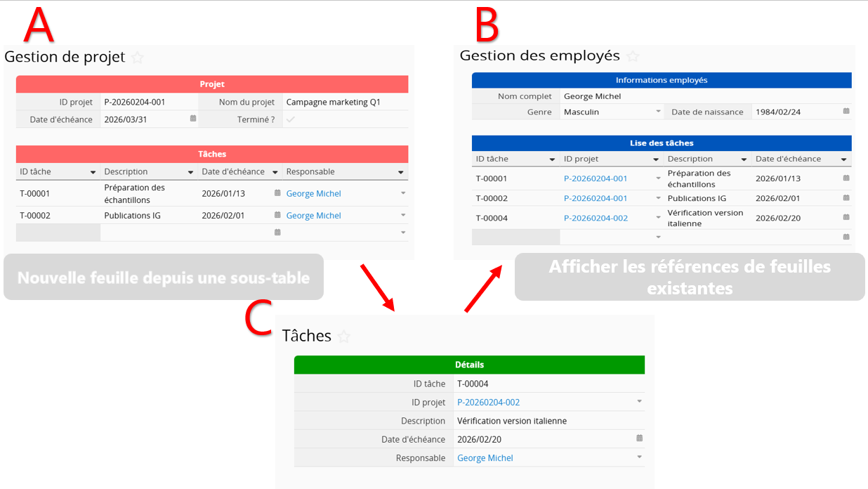The width and height of the screenshot is (868, 489).
Task: Click the star beside the Tâches title
Action: point(343,337)
